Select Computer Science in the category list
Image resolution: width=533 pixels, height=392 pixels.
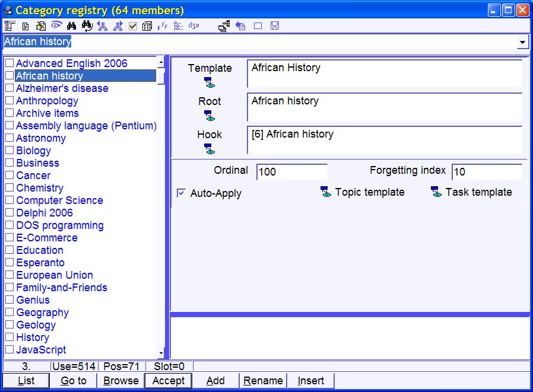(x=59, y=200)
